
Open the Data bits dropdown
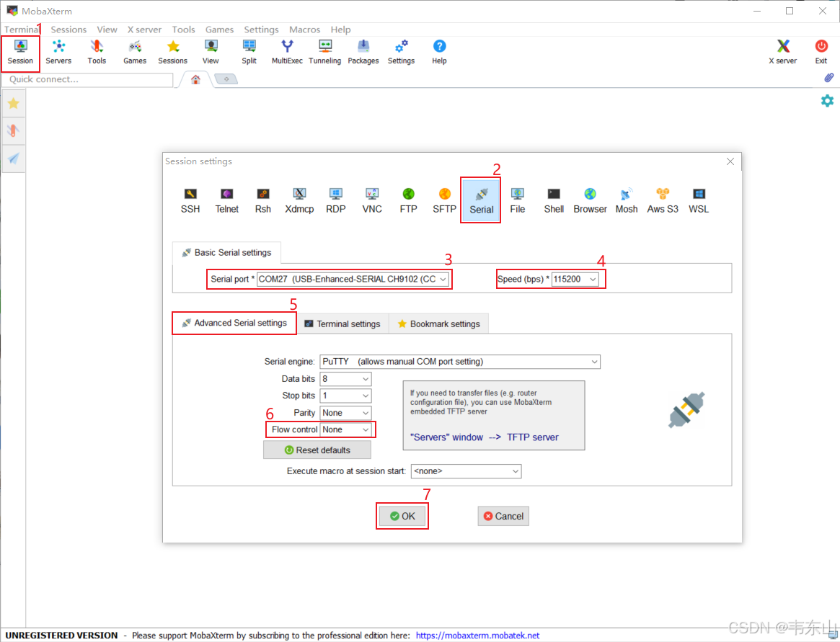click(x=345, y=378)
